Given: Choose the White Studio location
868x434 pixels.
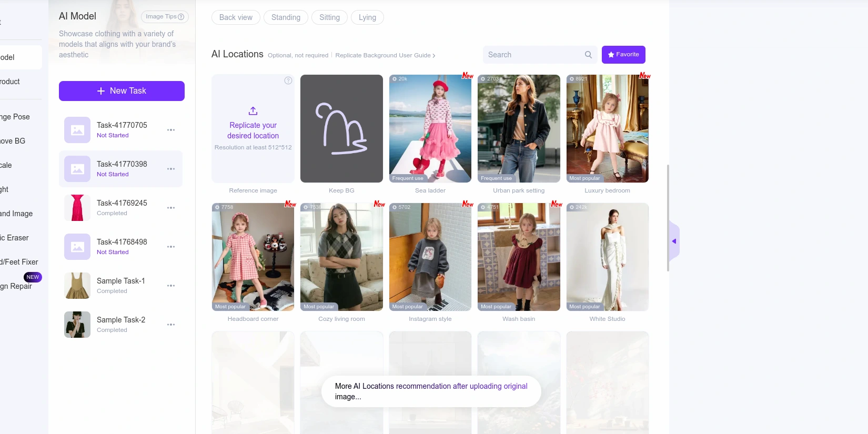Looking at the screenshot, I should pyautogui.click(x=608, y=257).
